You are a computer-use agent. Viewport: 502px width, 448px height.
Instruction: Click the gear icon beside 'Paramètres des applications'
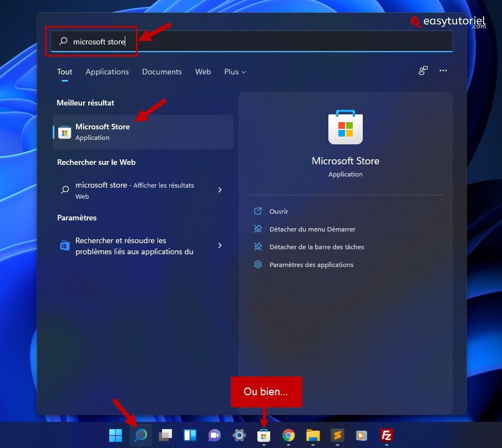pyautogui.click(x=258, y=264)
